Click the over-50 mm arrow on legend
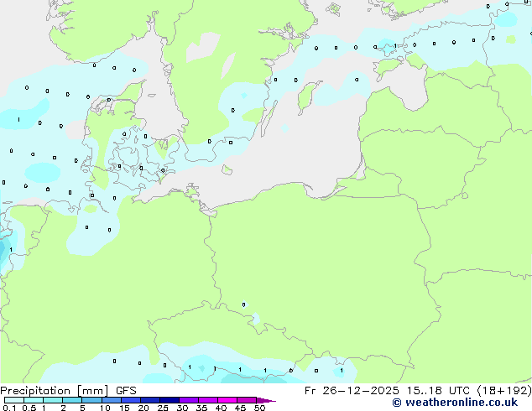This screenshot has height=411, width=532. [266, 400]
